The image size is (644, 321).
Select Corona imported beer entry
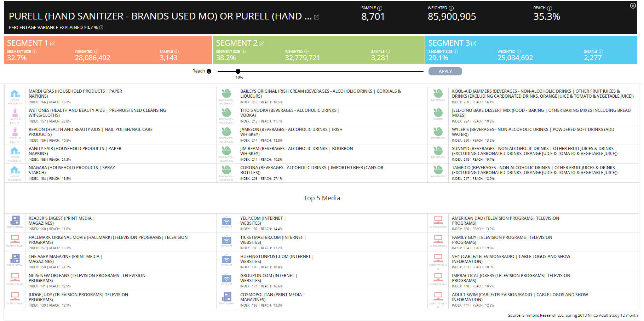[322, 173]
